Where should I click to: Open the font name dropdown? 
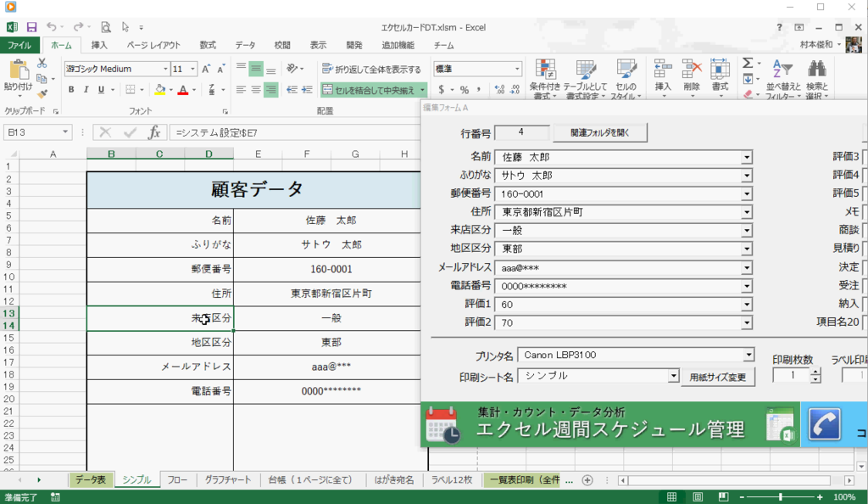point(165,69)
